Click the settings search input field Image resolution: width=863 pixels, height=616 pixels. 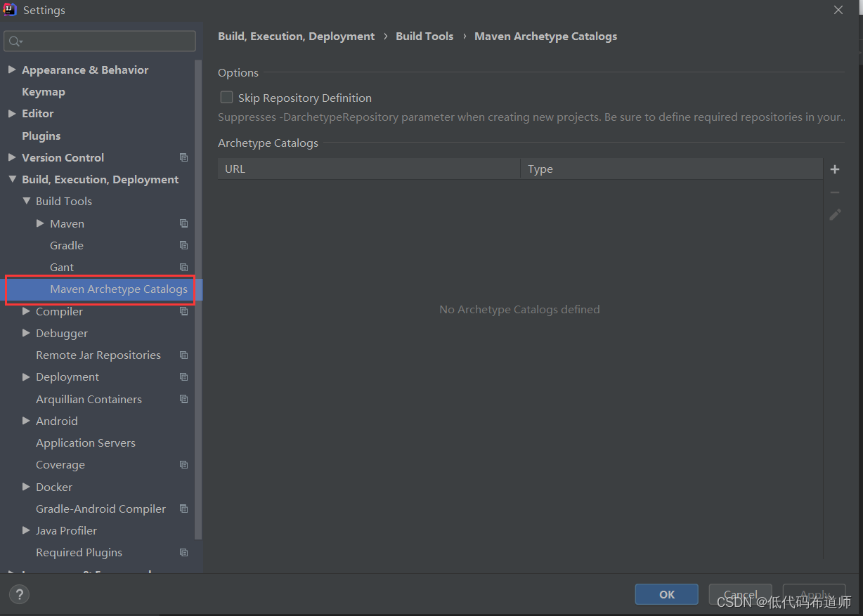100,41
